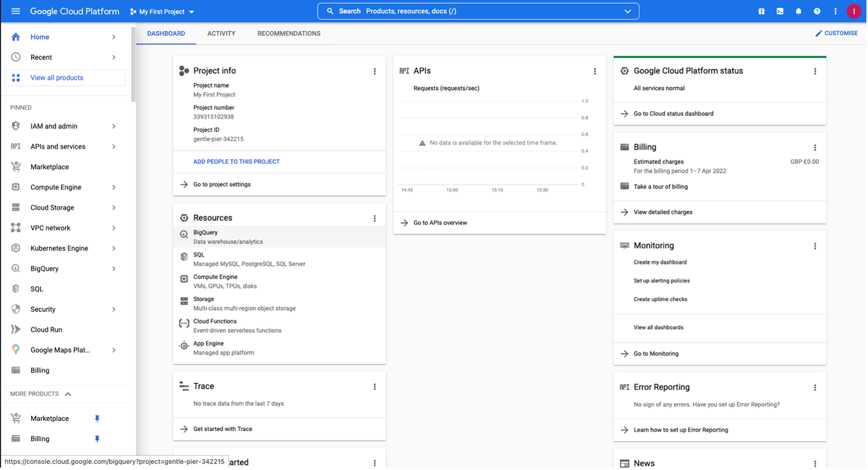Click View all dashboards

(x=658, y=328)
